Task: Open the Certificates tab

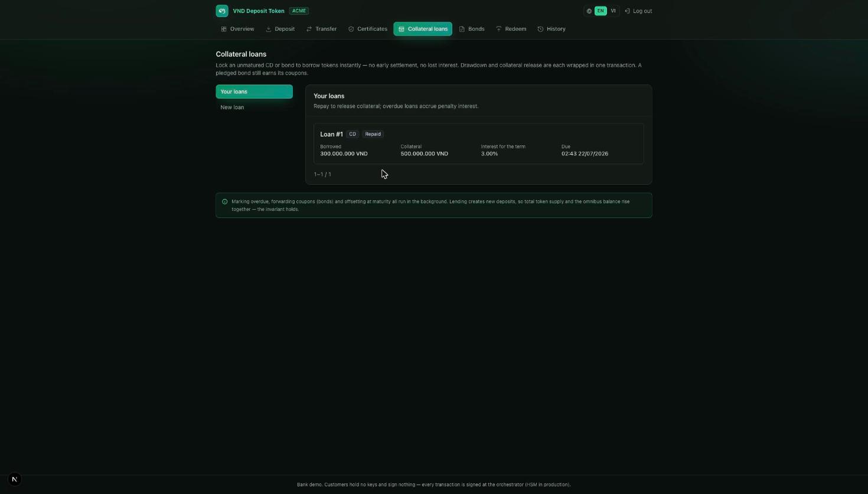Action: (x=367, y=29)
